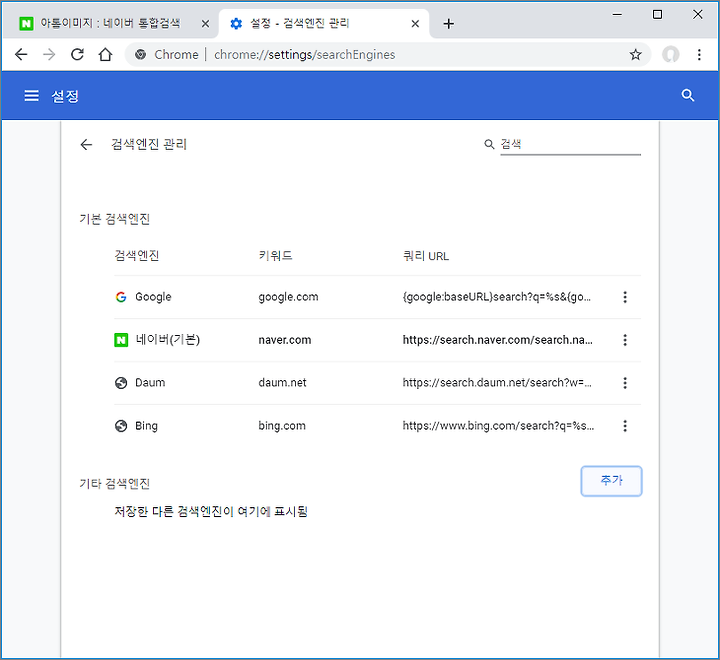Click the 네이버(기본) engine name
The height and width of the screenshot is (660, 720).
pos(168,340)
